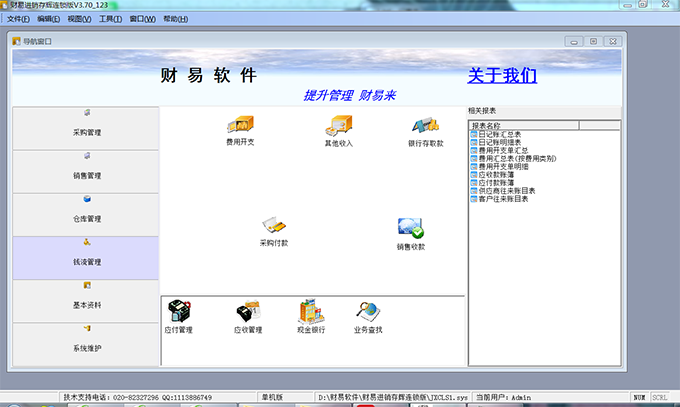The height and width of the screenshot is (407, 680).
Task: Select 钱流管理 in the sidebar
Action: pos(86,258)
